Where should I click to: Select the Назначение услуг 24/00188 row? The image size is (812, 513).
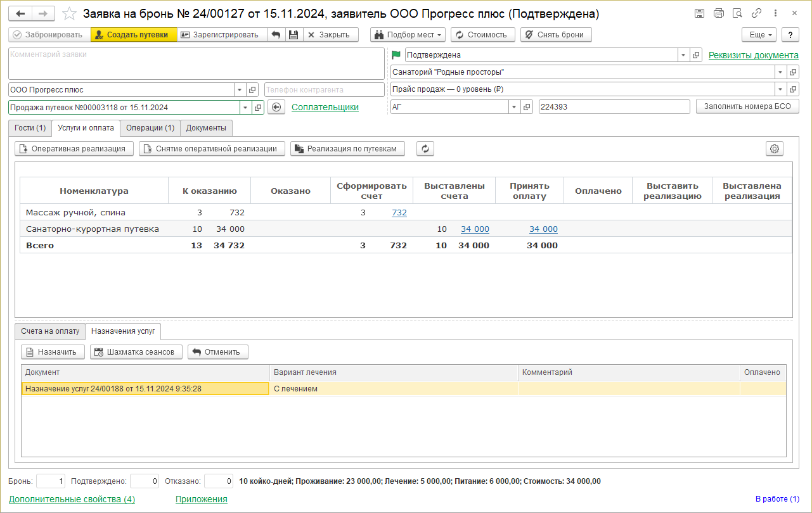[145, 389]
